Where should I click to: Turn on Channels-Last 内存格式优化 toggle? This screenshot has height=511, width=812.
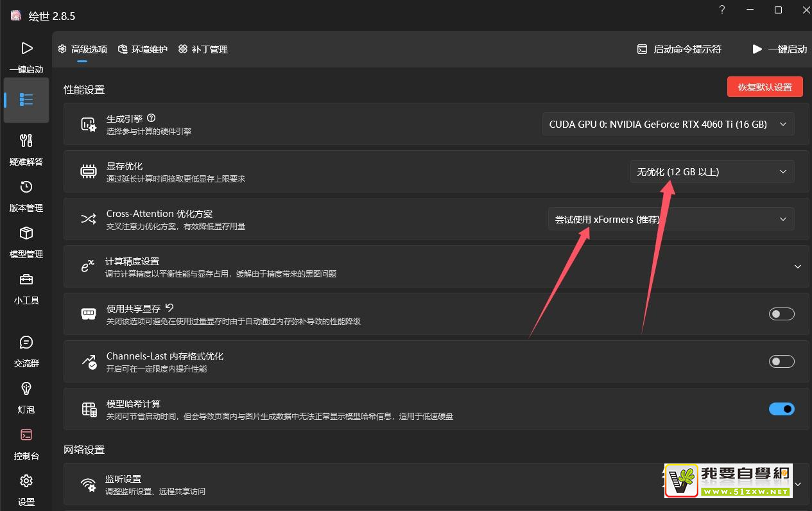[781, 361]
